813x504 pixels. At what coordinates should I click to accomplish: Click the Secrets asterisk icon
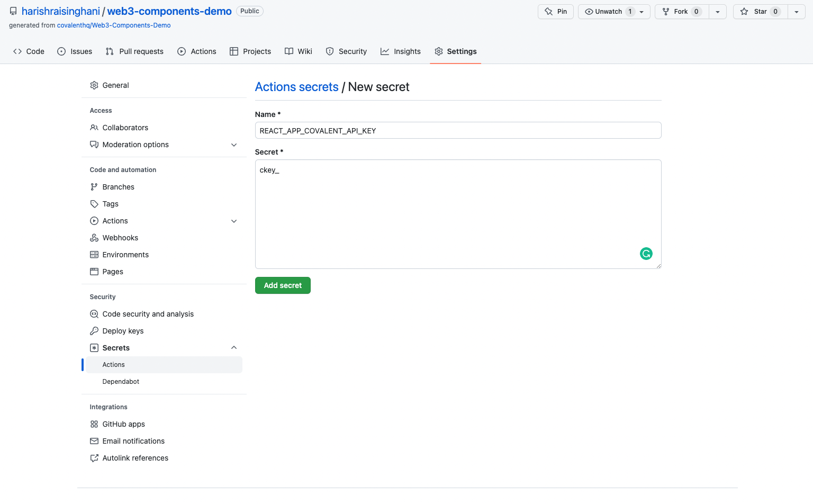pos(94,348)
